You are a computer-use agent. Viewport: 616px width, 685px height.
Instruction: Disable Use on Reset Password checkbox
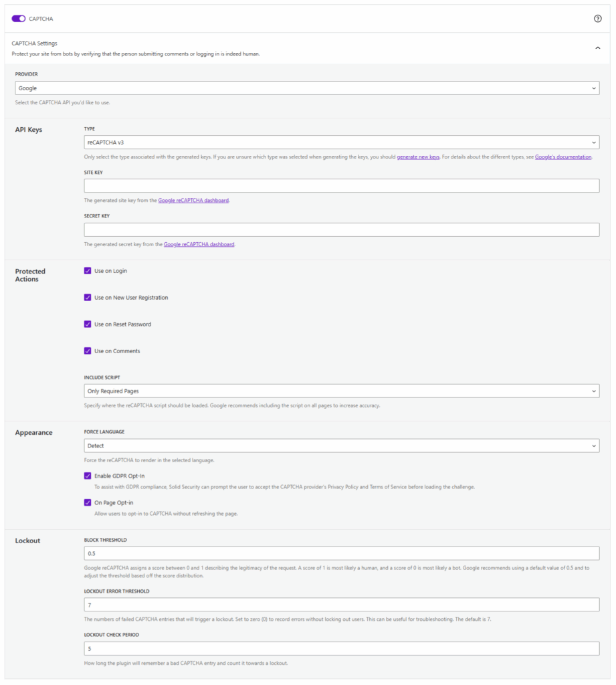88,324
